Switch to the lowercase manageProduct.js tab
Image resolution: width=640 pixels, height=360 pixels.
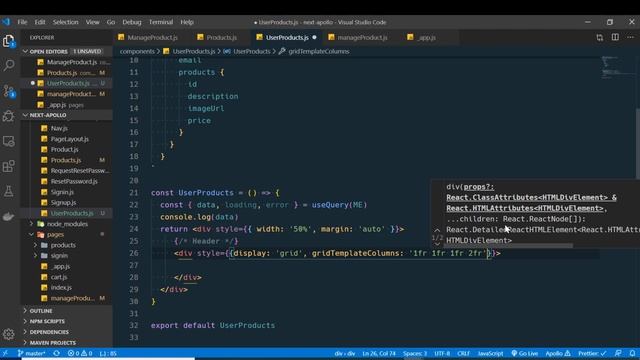coord(362,38)
